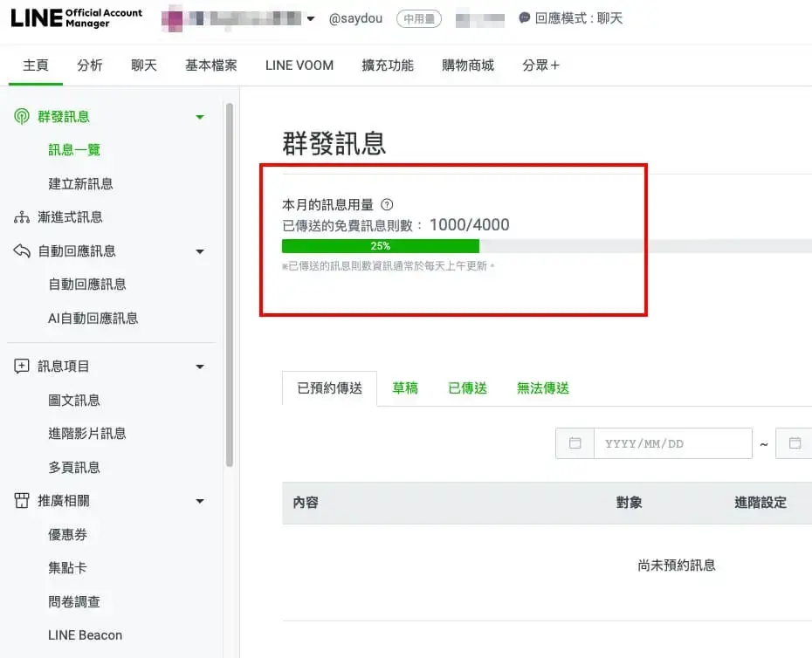812x658 pixels.
Task: Click the broadcast icon beside 群發訊息
Action: [22, 117]
